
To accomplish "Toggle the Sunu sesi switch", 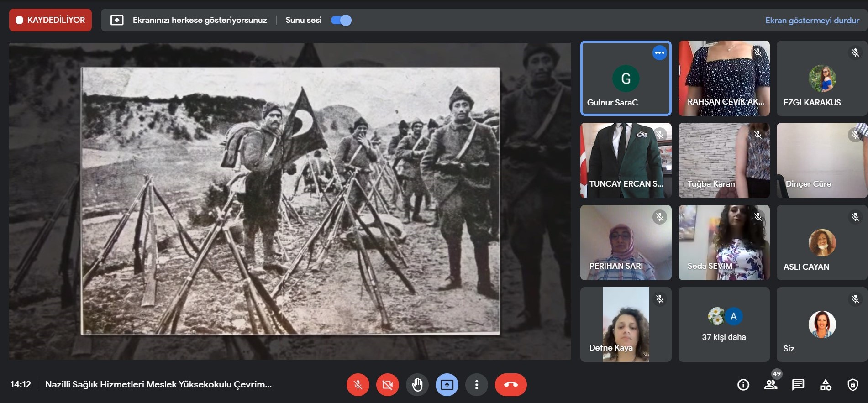I will (x=341, y=20).
